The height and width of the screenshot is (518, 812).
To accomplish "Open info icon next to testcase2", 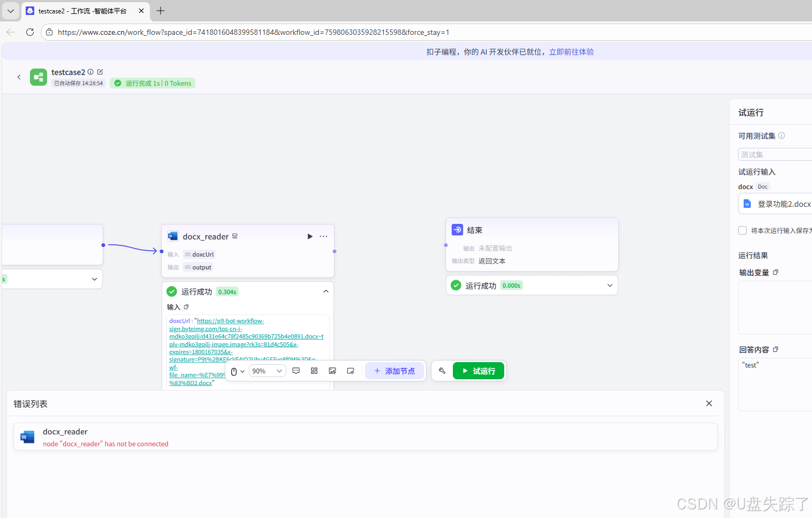I will click(x=90, y=72).
